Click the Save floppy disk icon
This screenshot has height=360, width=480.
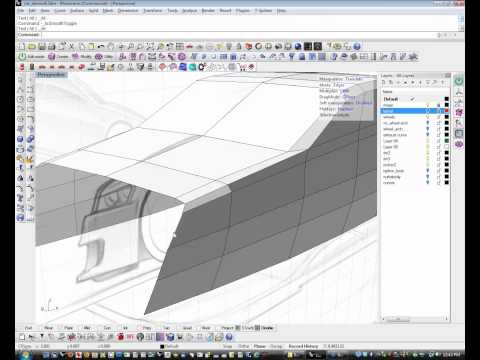tap(42, 46)
